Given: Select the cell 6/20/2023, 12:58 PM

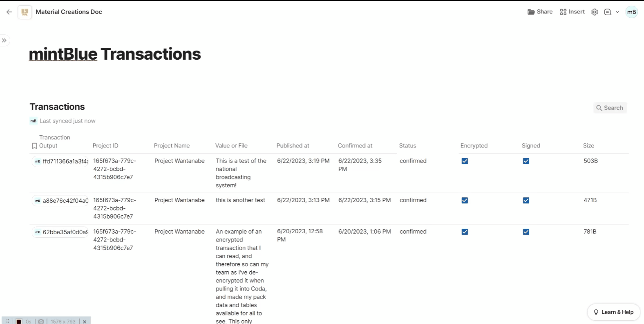Looking at the screenshot, I should point(300,236).
